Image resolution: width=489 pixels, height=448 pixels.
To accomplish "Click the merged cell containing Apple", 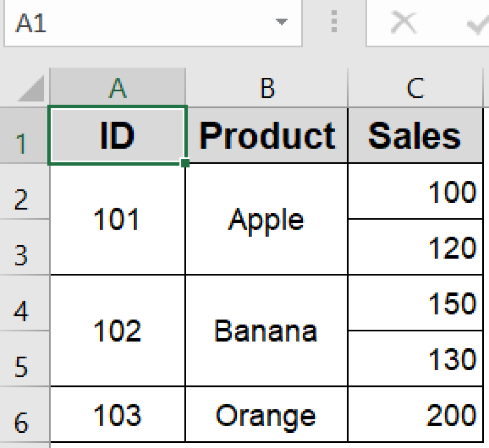I will (x=266, y=219).
